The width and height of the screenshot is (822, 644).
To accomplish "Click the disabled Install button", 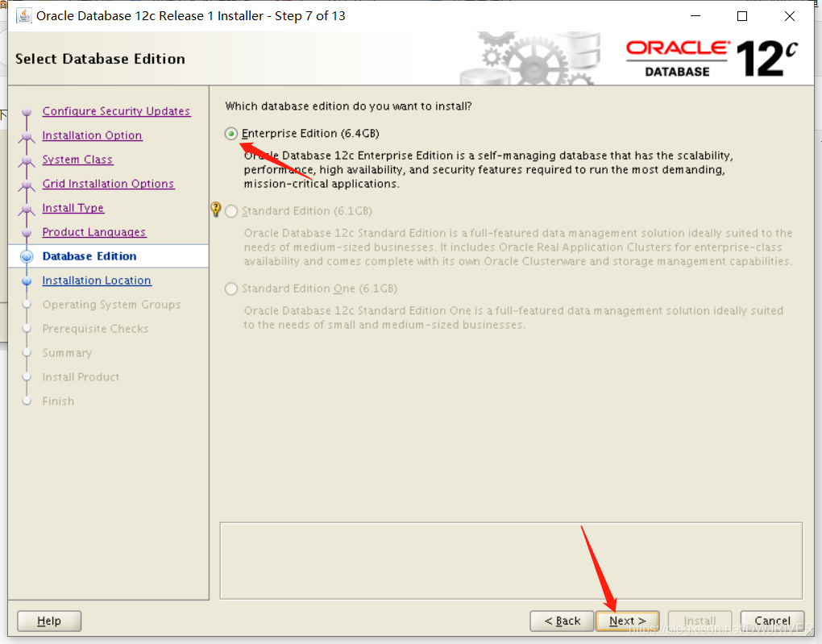I will pos(700,621).
